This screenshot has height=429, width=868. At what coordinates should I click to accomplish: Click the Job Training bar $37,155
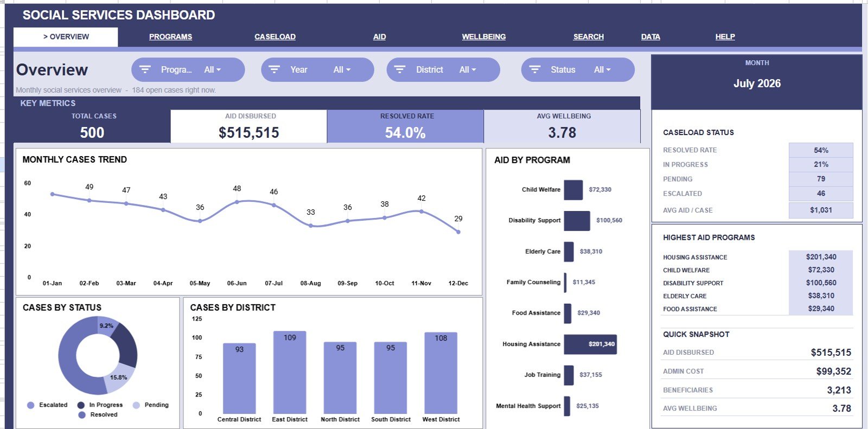569,375
